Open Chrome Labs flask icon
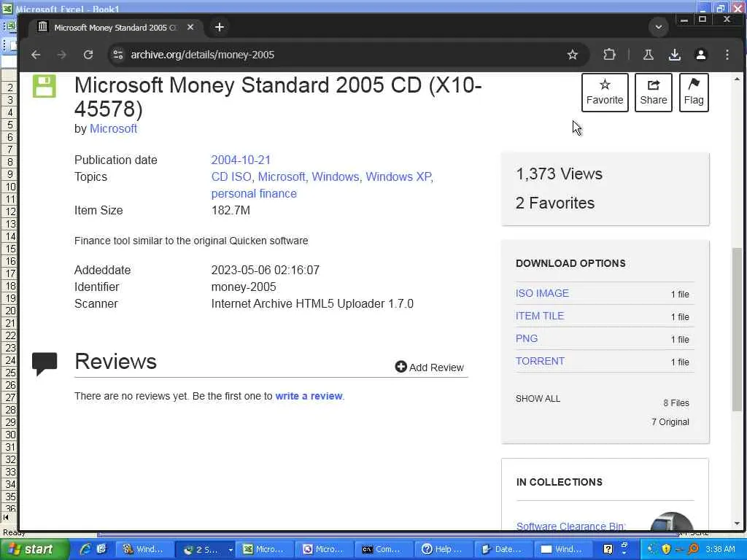 (648, 55)
